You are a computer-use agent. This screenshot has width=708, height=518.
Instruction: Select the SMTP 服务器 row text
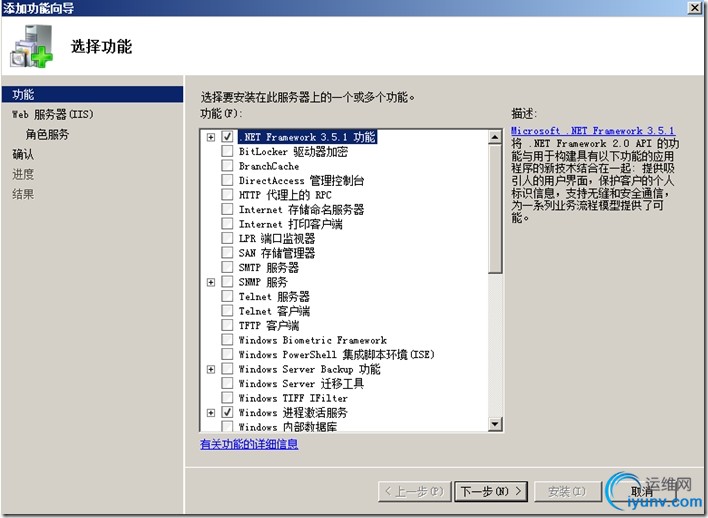tap(269, 267)
